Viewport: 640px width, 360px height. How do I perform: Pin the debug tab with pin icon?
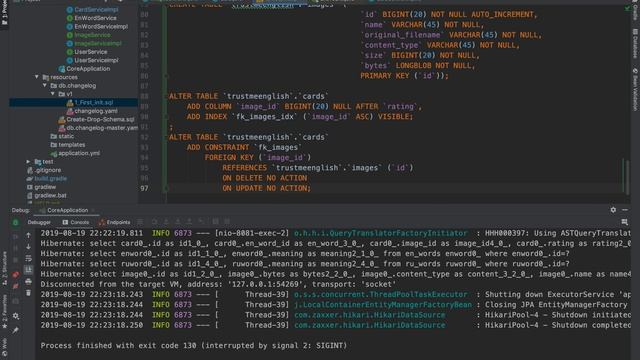(x=16, y=330)
